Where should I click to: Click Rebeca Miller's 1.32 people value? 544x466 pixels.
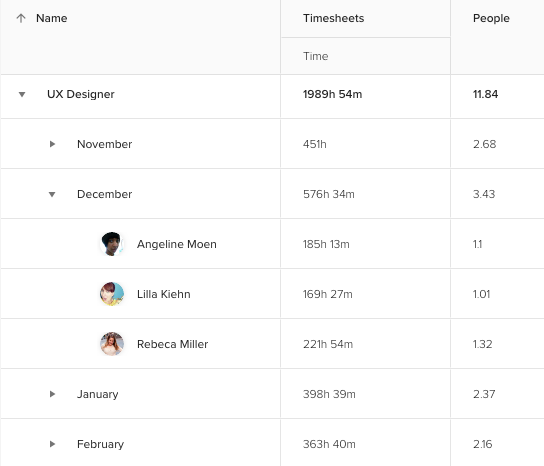point(483,344)
